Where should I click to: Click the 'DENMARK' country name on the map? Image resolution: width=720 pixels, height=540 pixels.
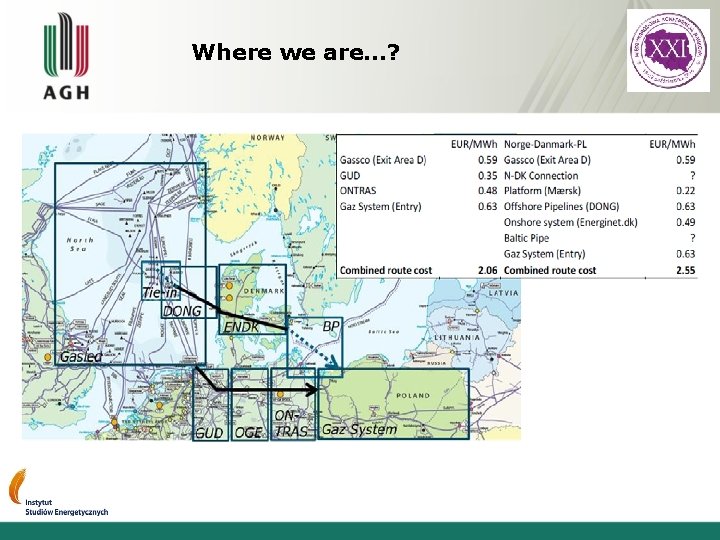pyautogui.click(x=264, y=291)
